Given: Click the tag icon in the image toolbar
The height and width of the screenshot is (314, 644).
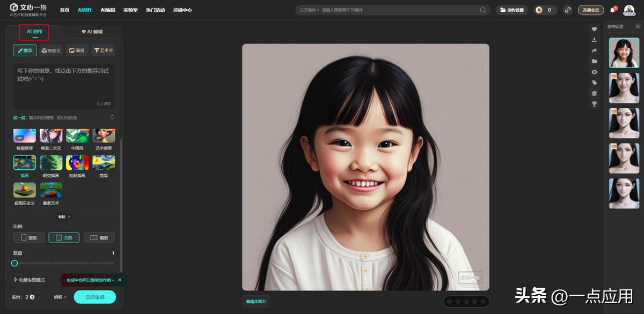Looking at the screenshot, I should pyautogui.click(x=594, y=83).
